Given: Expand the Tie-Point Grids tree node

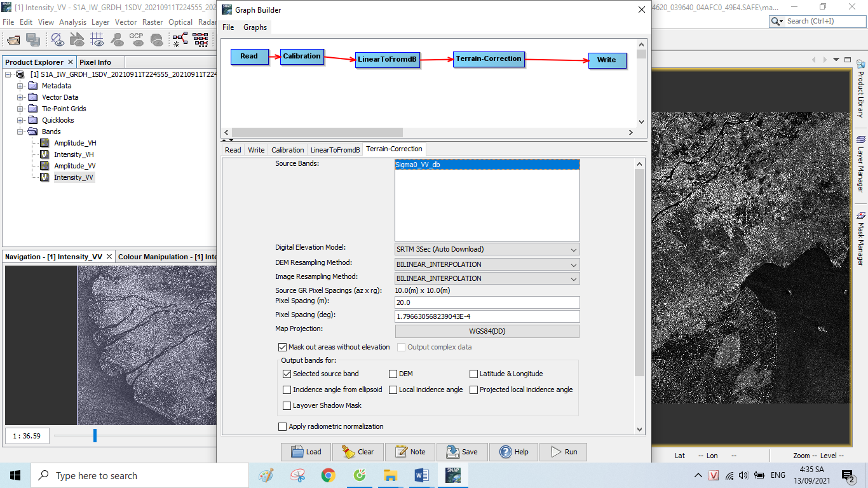Looking at the screenshot, I should (x=20, y=109).
